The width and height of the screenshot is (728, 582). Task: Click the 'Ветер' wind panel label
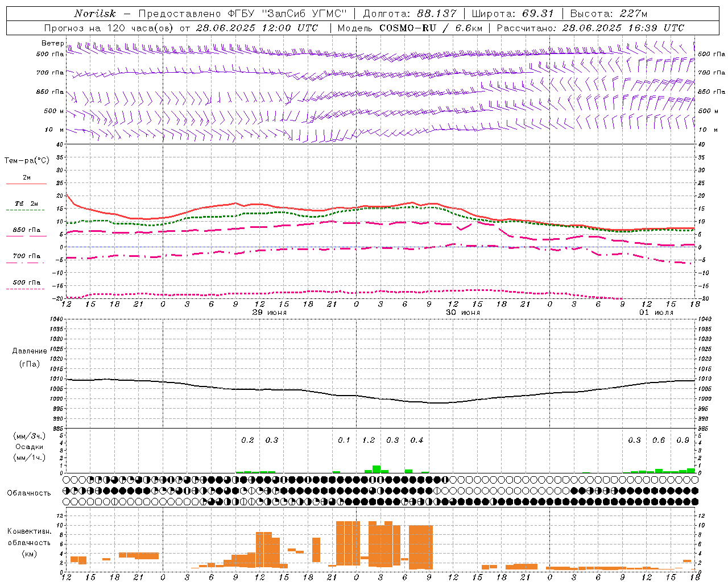[x=52, y=43]
